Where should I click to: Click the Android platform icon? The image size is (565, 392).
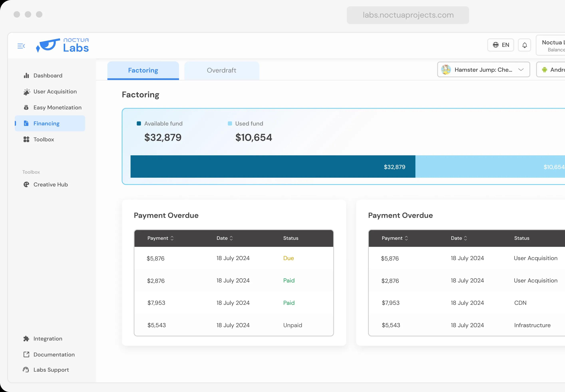pyautogui.click(x=545, y=70)
